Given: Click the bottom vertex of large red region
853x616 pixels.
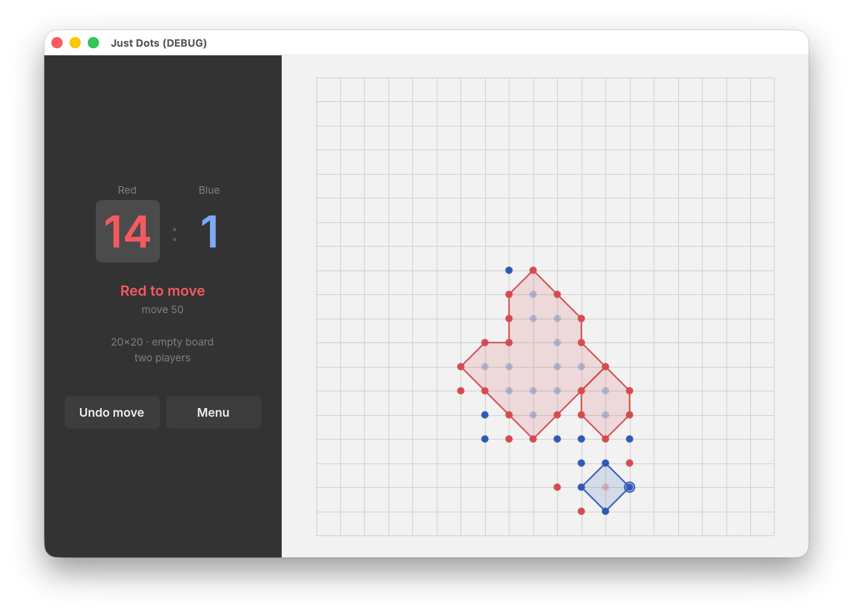Looking at the screenshot, I should [x=533, y=439].
